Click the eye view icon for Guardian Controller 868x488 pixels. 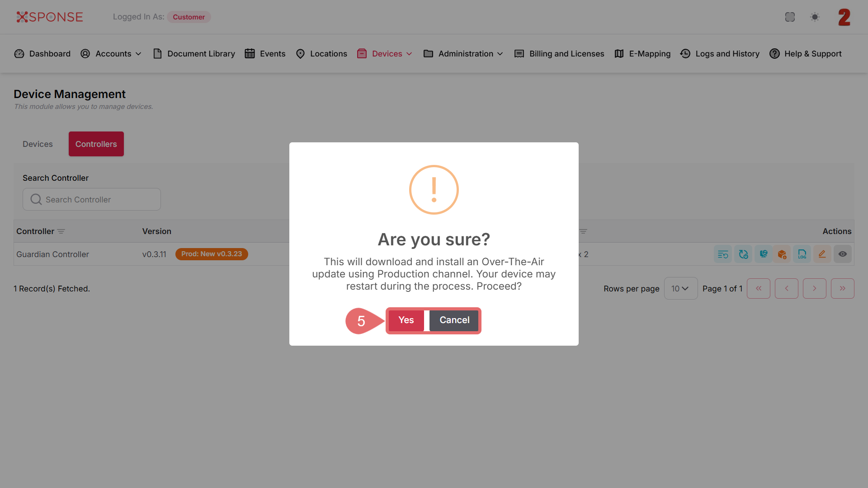[842, 254]
